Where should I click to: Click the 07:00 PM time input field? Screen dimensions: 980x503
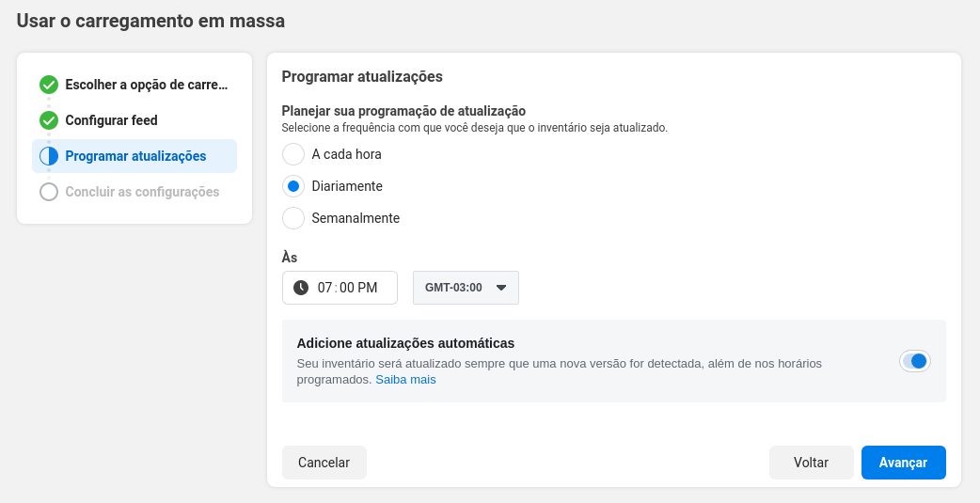[x=340, y=288]
